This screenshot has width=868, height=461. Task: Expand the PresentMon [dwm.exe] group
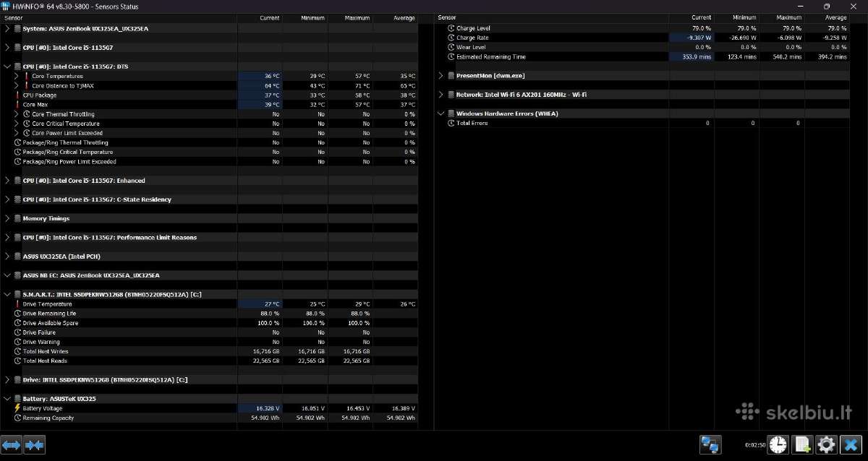pyautogui.click(x=441, y=75)
